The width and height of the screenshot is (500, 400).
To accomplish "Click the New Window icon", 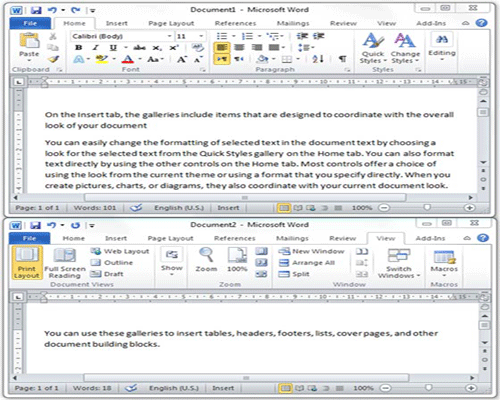I will [x=312, y=251].
